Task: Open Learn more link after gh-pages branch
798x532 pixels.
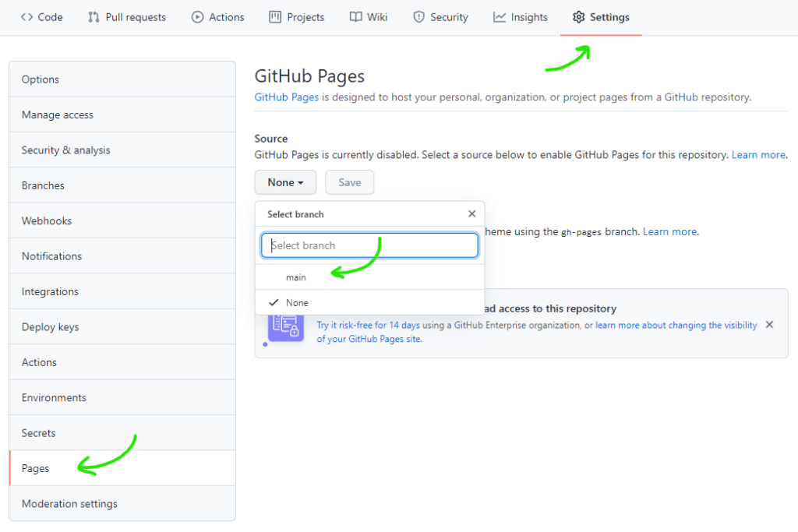Action: coord(669,232)
